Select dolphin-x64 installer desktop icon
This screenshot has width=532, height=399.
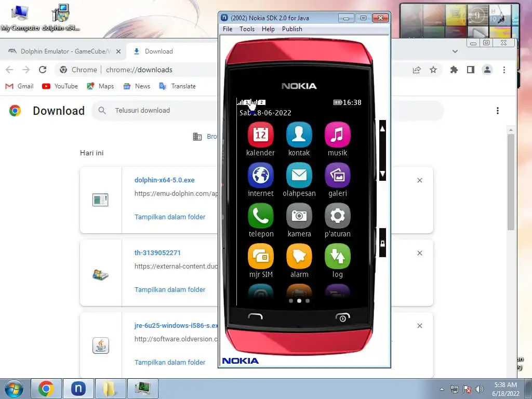60,18
